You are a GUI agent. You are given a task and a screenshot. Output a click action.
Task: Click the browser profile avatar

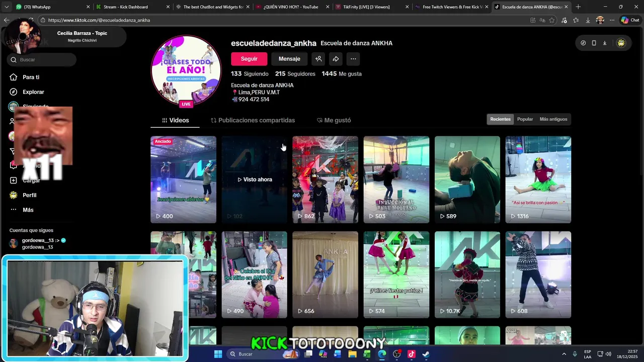(600, 20)
